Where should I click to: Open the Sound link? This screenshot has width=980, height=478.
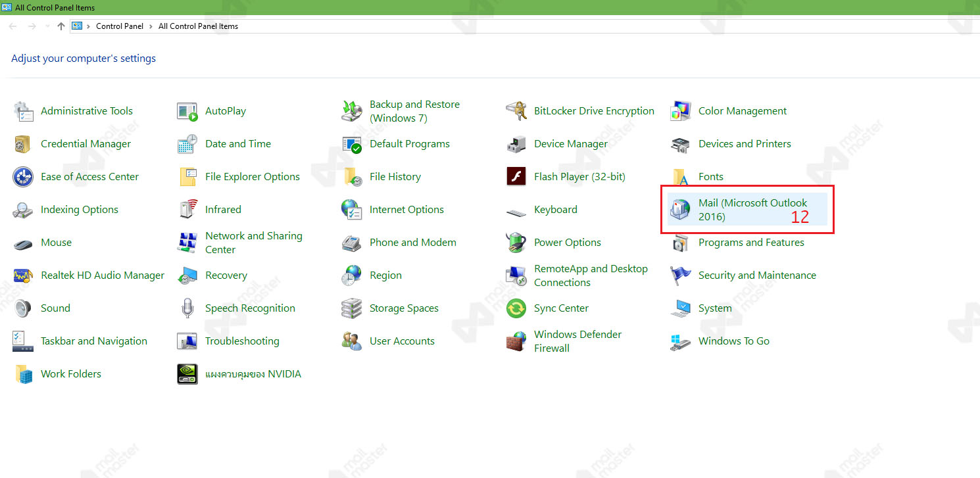pyautogui.click(x=55, y=308)
